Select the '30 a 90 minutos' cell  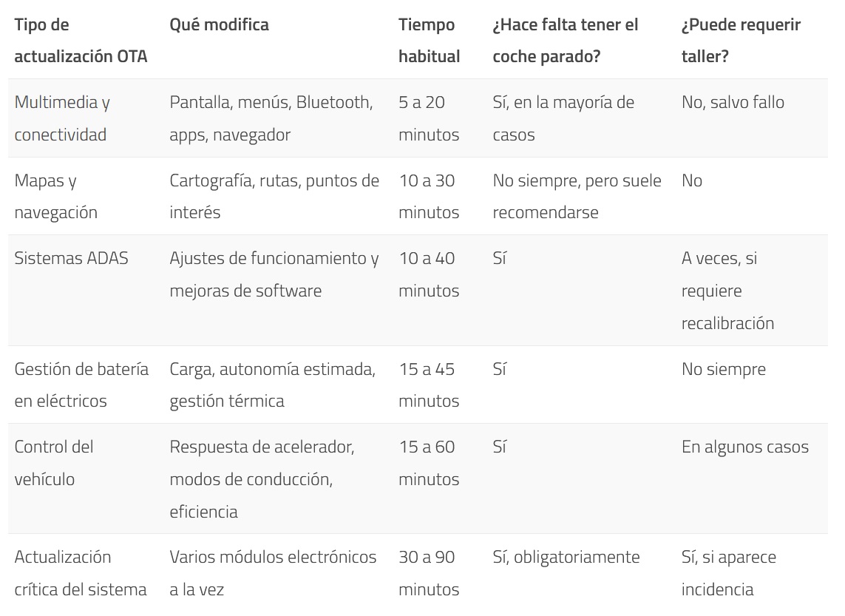coord(429,573)
